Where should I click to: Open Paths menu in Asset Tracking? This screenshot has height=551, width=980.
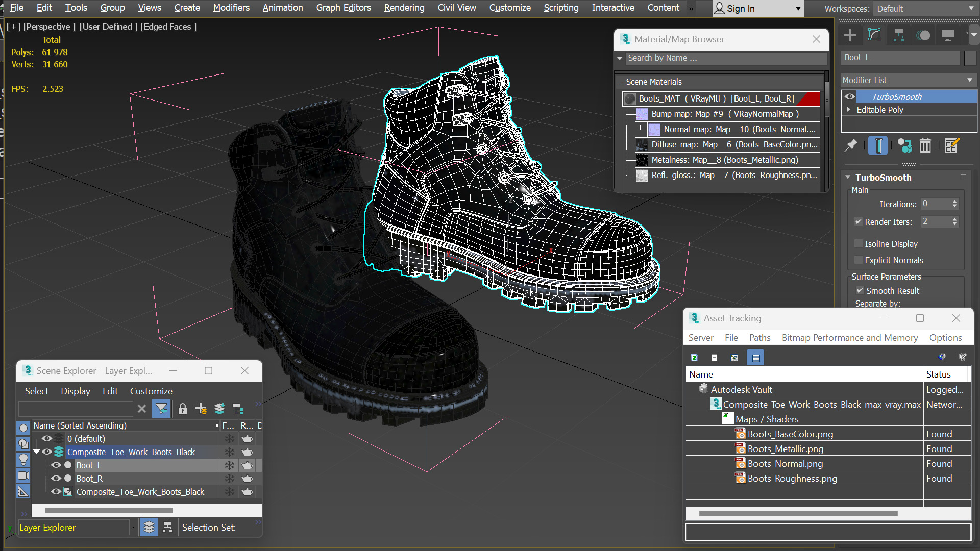[759, 338]
